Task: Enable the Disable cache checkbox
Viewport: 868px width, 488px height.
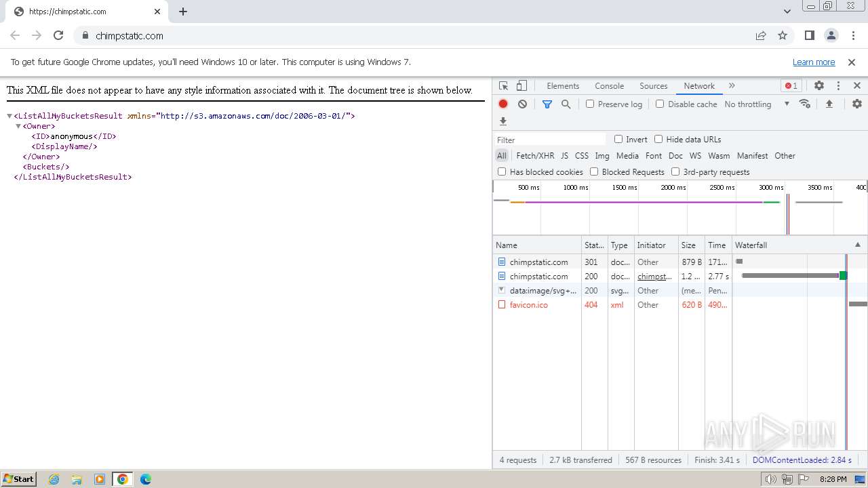Action: pos(660,104)
